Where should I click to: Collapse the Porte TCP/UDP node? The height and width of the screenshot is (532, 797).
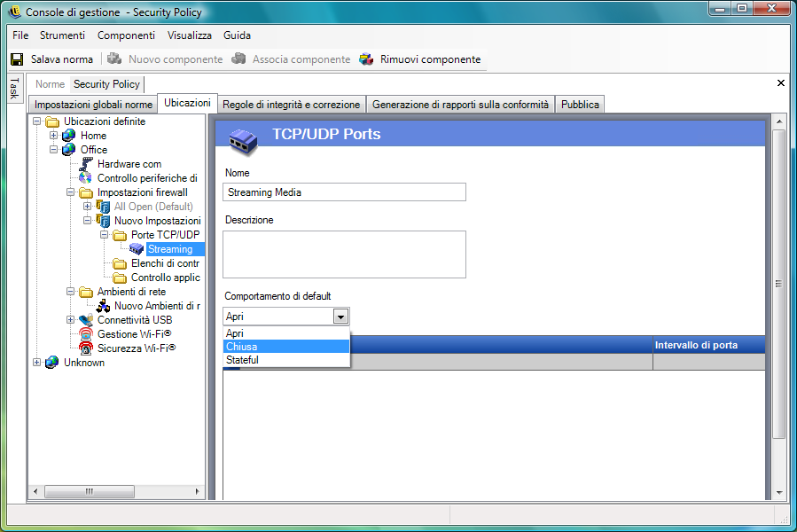click(x=105, y=234)
